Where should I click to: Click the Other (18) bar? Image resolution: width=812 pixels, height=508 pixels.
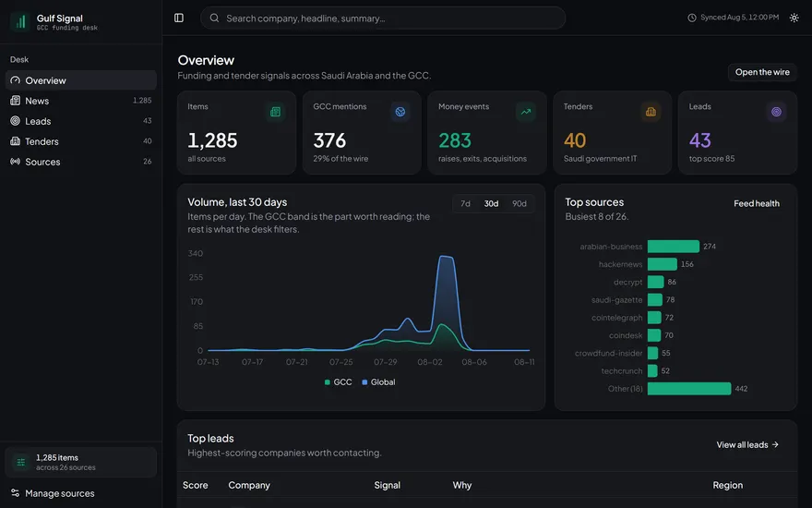pyautogui.click(x=689, y=388)
